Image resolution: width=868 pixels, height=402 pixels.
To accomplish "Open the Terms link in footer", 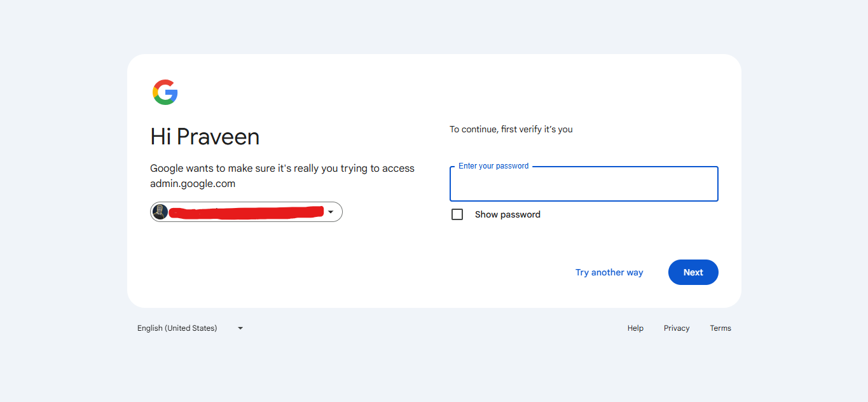I will click(x=720, y=328).
